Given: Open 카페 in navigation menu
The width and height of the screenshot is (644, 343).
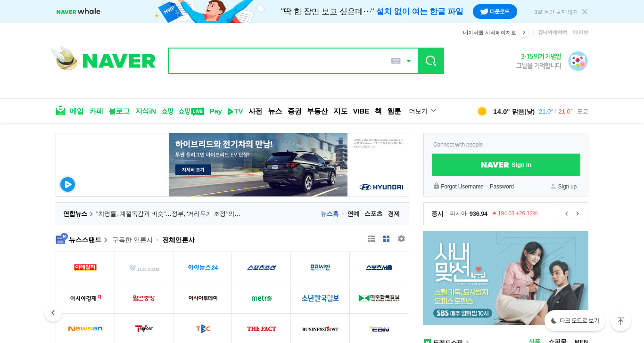Looking at the screenshot, I should [x=96, y=111].
